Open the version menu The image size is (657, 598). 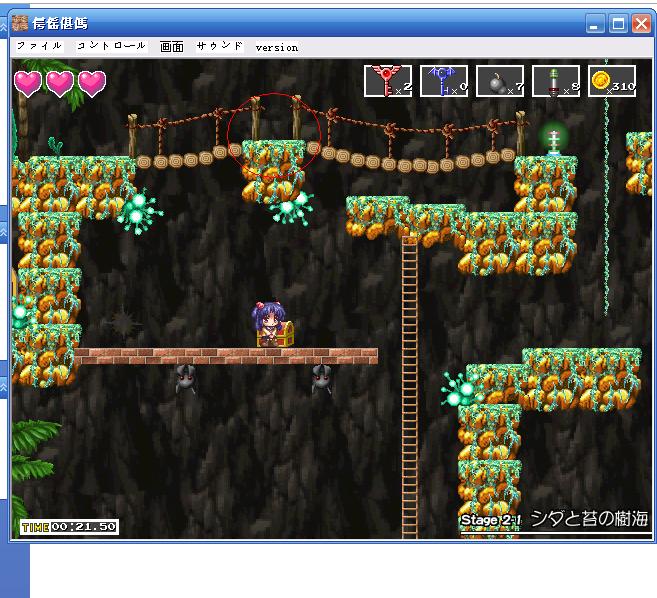[x=277, y=47]
